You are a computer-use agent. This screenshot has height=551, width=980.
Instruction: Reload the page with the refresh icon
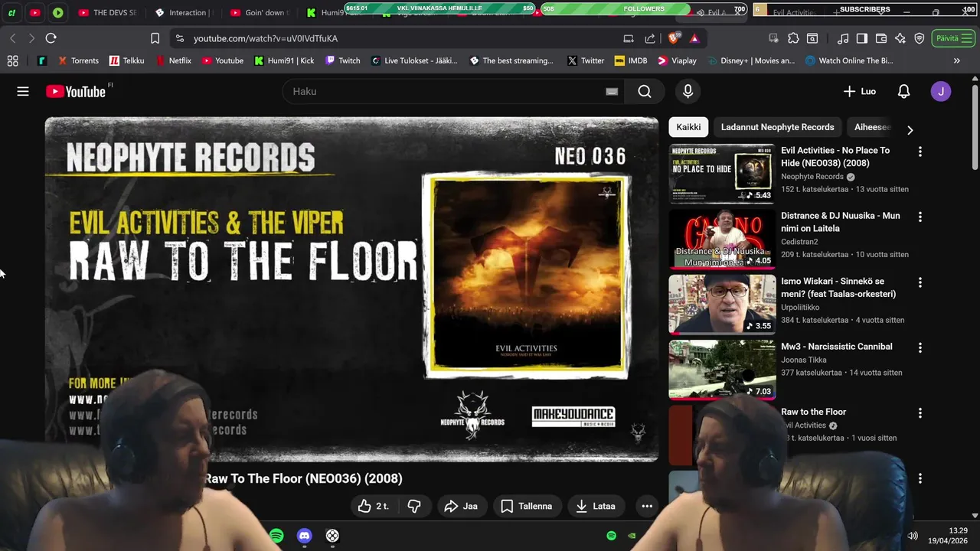click(51, 38)
